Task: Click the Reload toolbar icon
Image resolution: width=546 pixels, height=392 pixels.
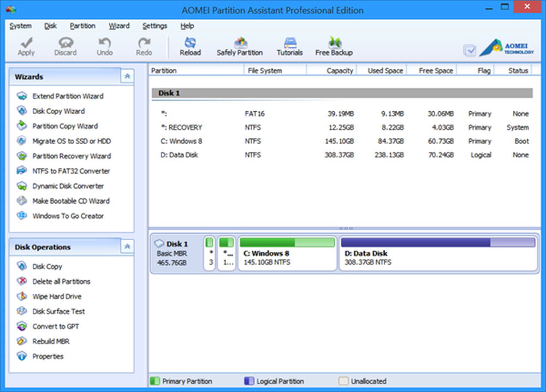Action: [x=190, y=46]
